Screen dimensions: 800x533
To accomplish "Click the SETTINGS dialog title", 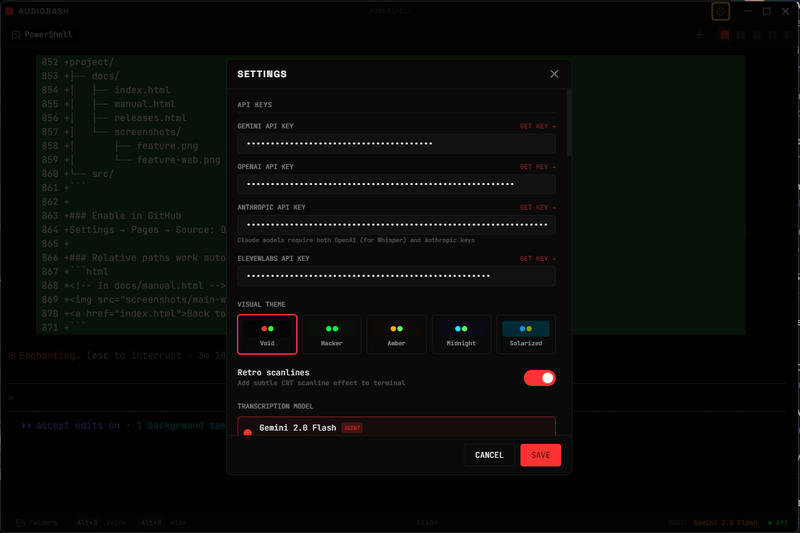I will click(x=262, y=74).
